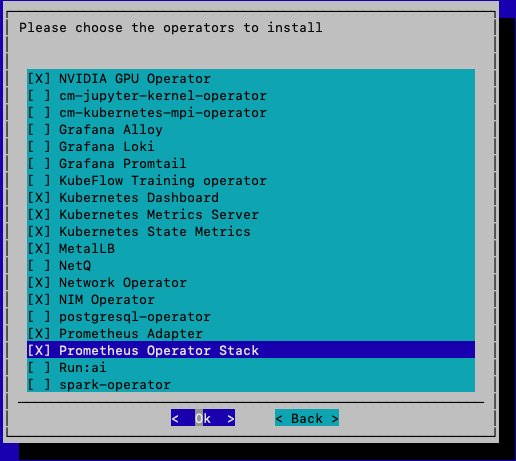Viewport: 516px width, 461px height.
Task: Select the 'Run:ai' label text
Action: [x=83, y=368]
